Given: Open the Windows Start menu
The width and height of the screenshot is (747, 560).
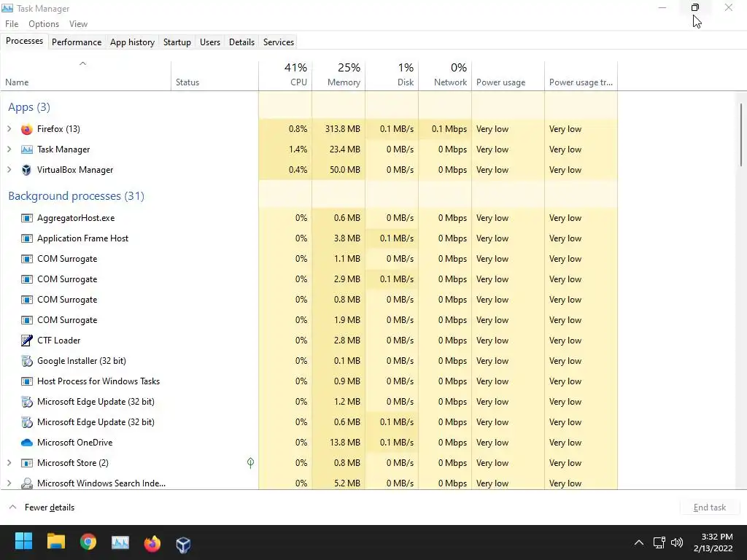Looking at the screenshot, I should point(23,542).
